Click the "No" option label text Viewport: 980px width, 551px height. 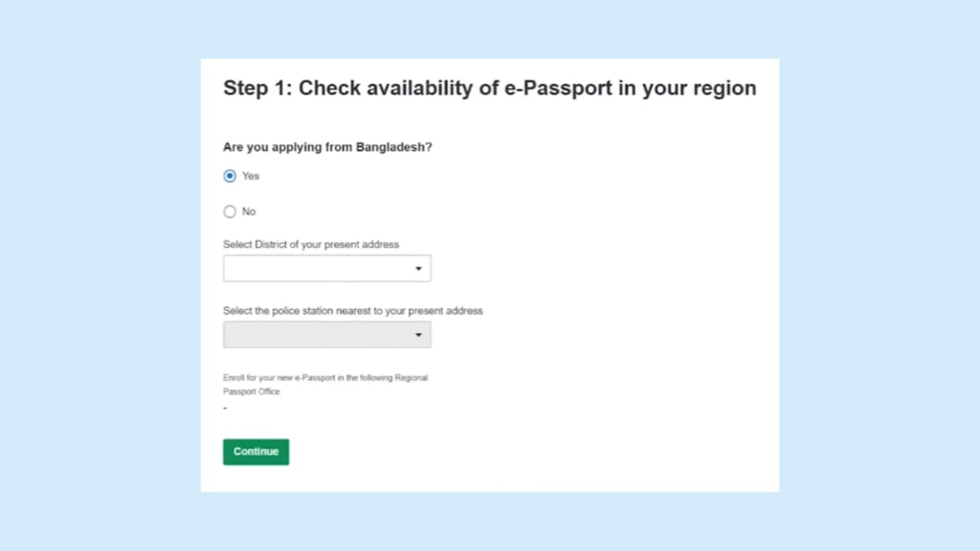tap(249, 212)
